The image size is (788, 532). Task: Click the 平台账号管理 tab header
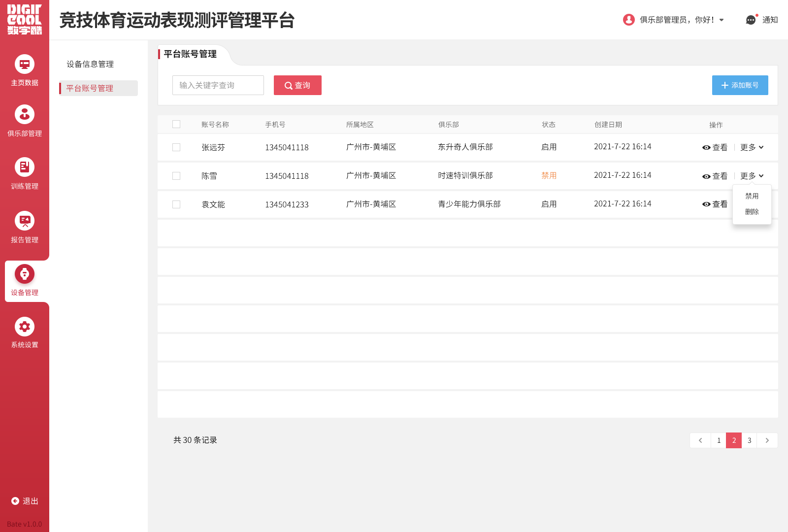coord(190,54)
